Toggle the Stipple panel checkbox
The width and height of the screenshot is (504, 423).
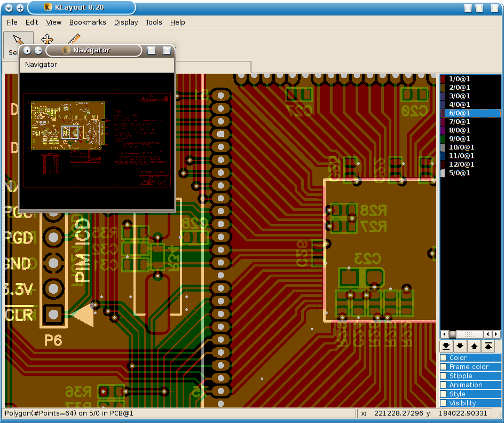coord(444,376)
